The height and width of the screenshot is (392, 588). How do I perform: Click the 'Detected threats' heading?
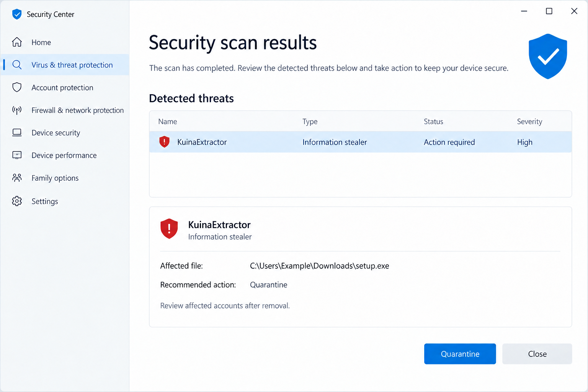pyautogui.click(x=191, y=98)
